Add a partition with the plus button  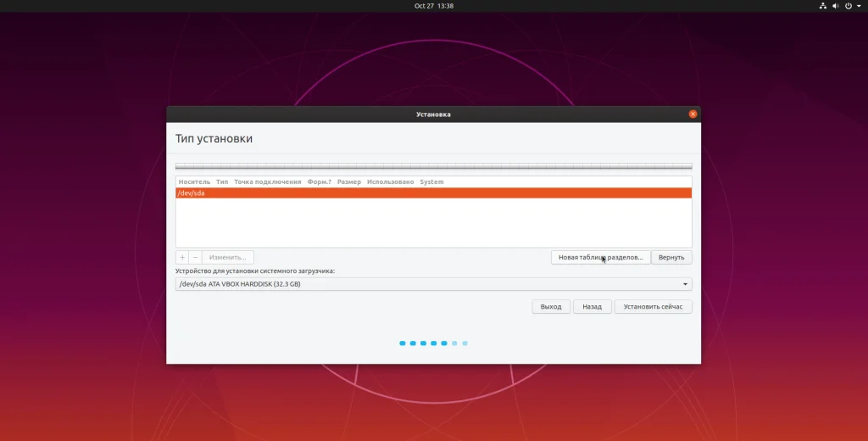tap(182, 257)
